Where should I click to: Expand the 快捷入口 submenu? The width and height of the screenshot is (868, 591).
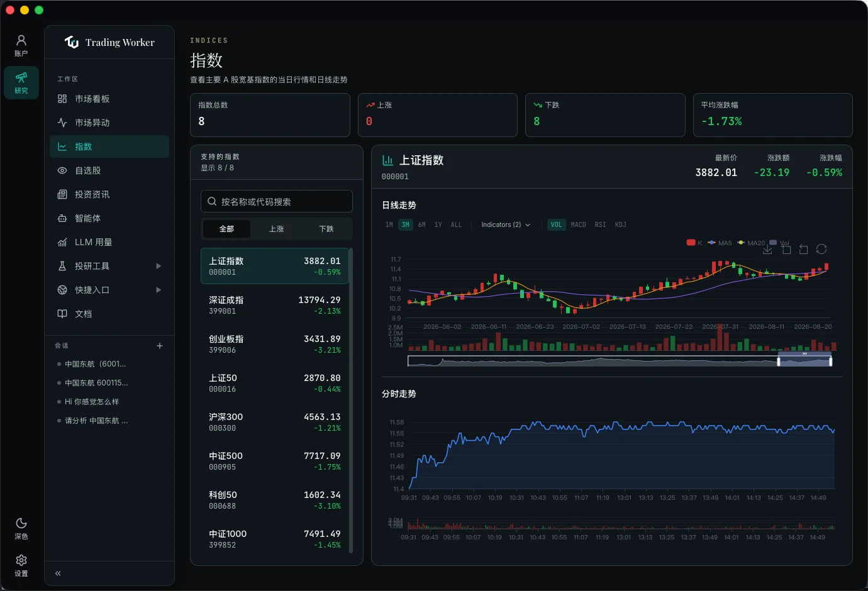click(109, 290)
